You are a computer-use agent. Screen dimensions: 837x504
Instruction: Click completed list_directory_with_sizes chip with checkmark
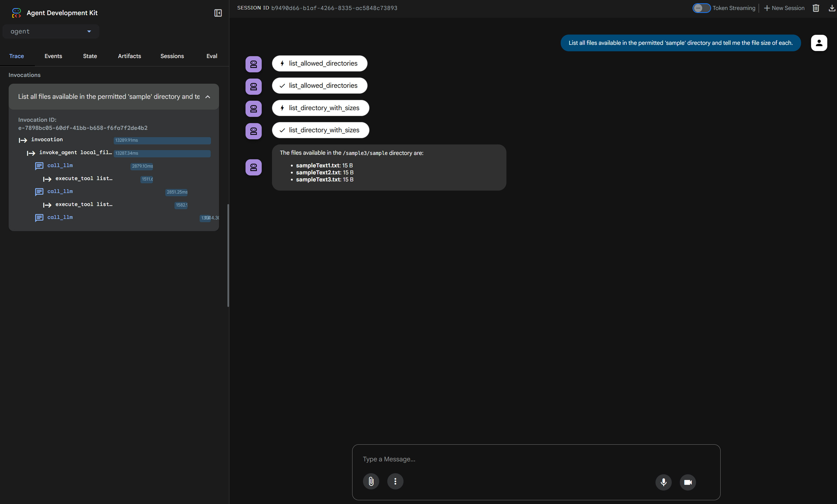(320, 130)
